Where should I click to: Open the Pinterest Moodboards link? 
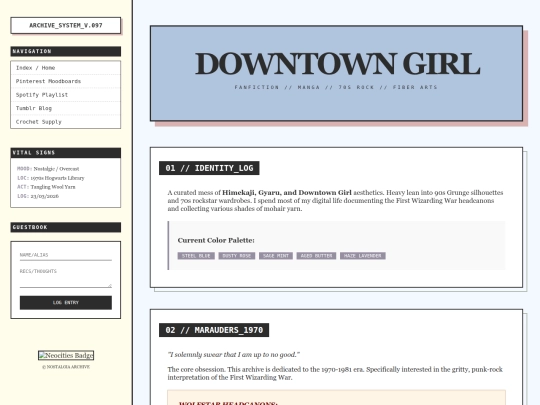pos(65,81)
